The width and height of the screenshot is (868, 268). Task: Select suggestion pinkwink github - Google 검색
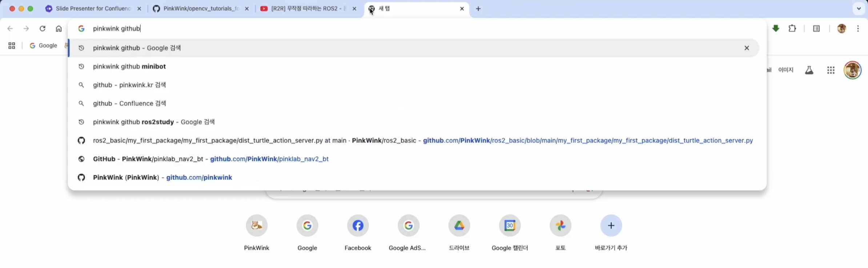coord(414,48)
